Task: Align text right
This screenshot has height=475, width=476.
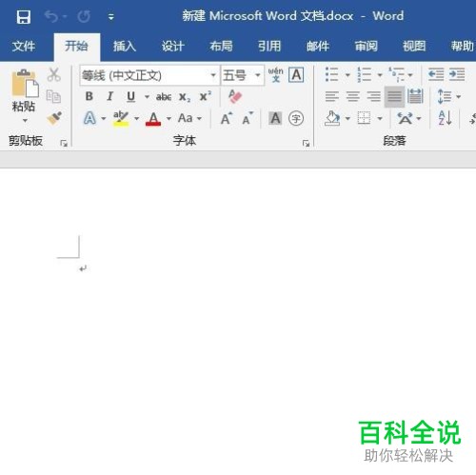Action: pos(374,96)
